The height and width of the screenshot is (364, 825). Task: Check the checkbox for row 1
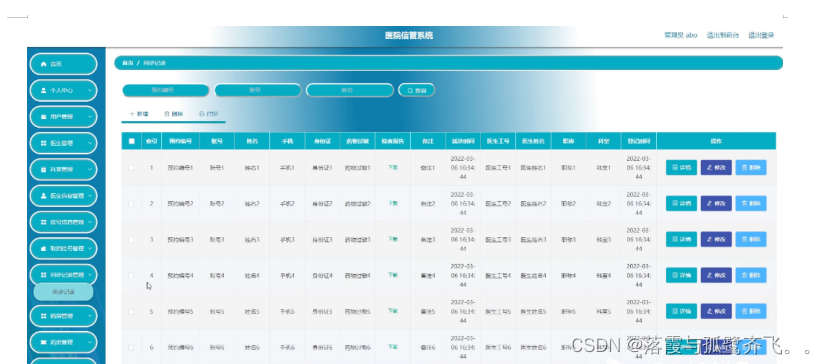point(131,168)
